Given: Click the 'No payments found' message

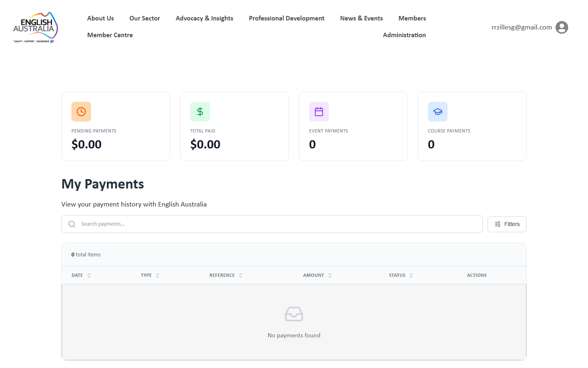Looking at the screenshot, I should [x=294, y=335].
